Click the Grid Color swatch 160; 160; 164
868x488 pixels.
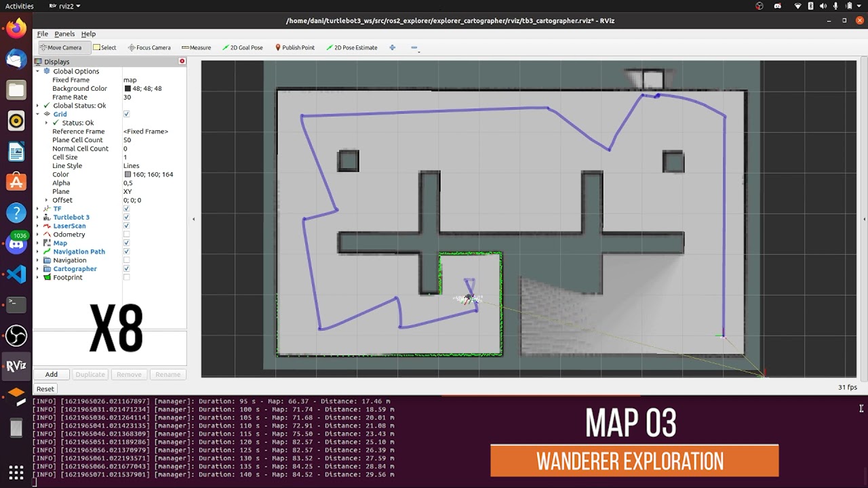point(127,174)
